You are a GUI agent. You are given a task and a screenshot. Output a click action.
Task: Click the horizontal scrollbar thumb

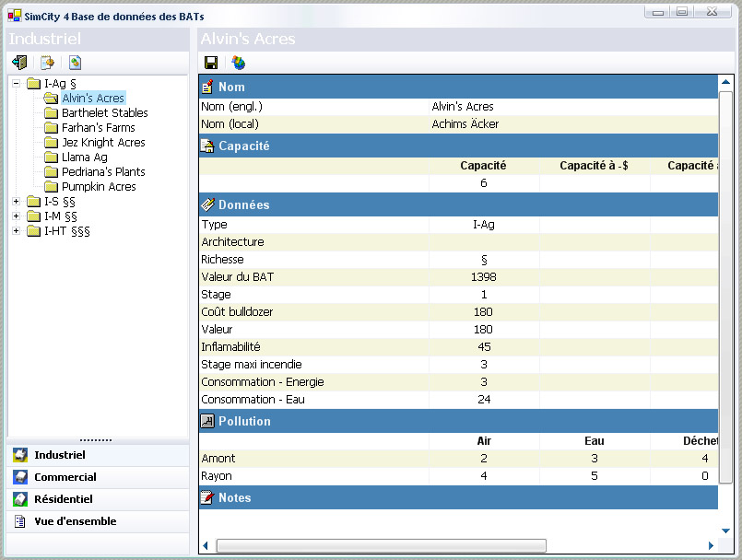(381, 545)
